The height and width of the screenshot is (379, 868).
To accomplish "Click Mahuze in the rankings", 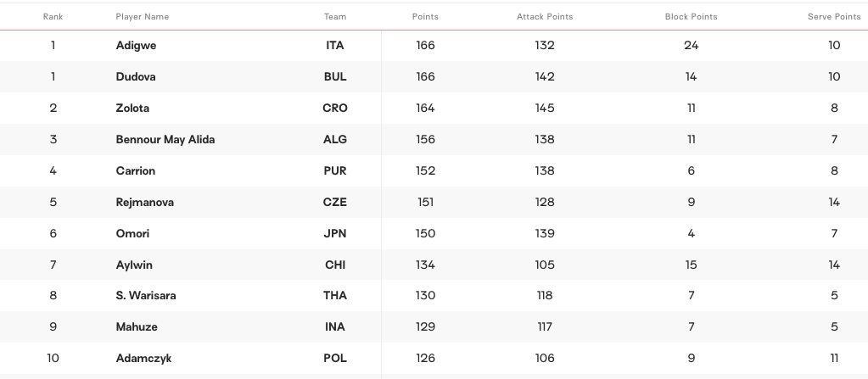I will point(137,327).
